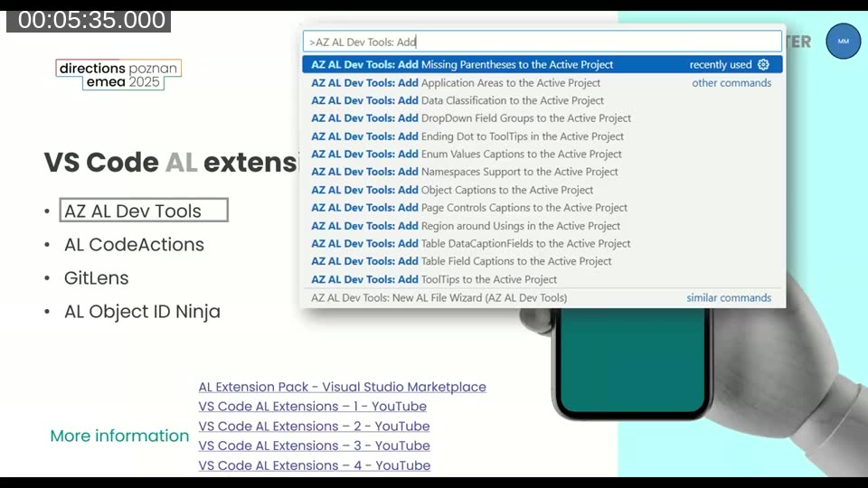
Task: Run Add Namespaces Support to the Active Project
Action: coord(542,172)
